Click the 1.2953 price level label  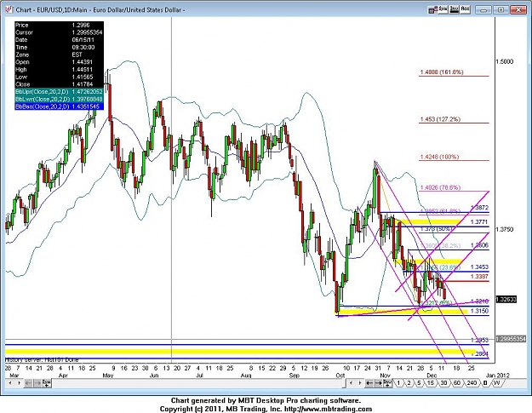coord(479,340)
